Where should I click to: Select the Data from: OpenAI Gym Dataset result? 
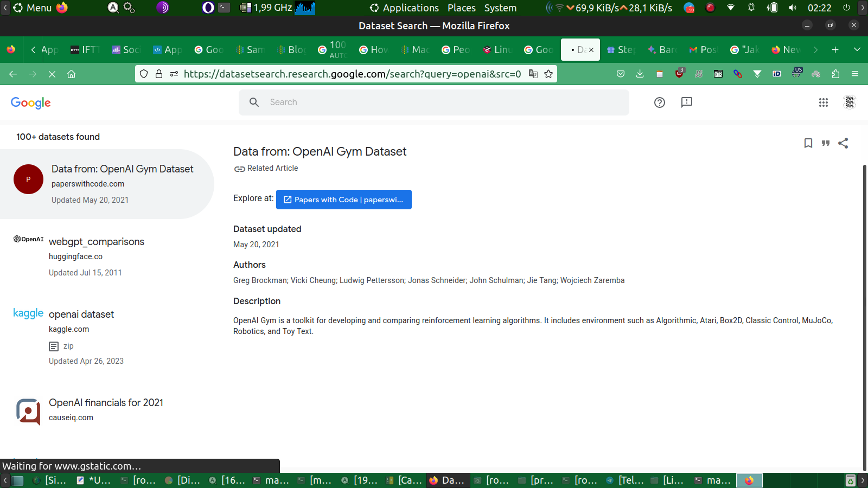click(107, 184)
